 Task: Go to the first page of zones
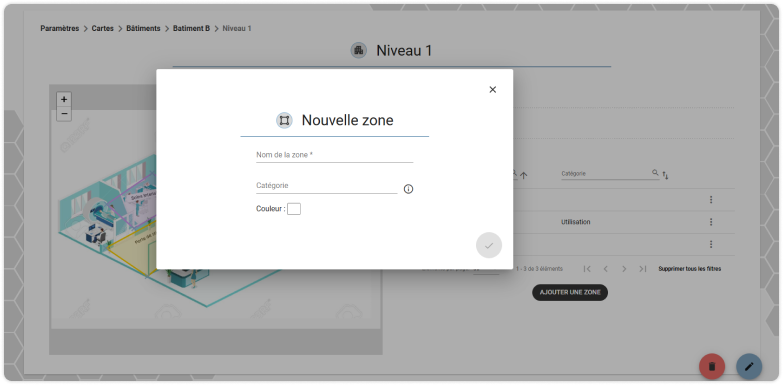(x=587, y=269)
